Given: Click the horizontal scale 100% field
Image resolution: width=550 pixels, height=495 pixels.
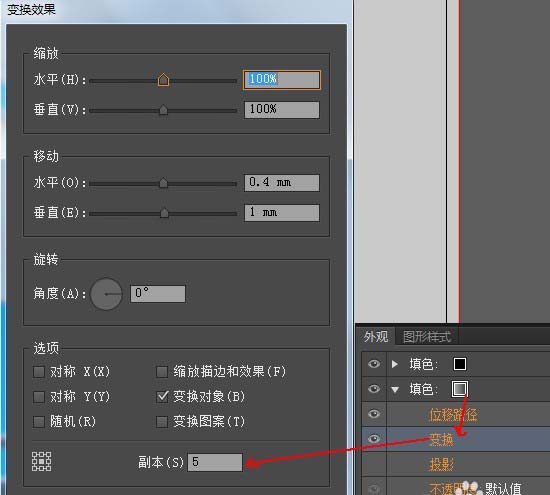Looking at the screenshot, I should pyautogui.click(x=282, y=80).
